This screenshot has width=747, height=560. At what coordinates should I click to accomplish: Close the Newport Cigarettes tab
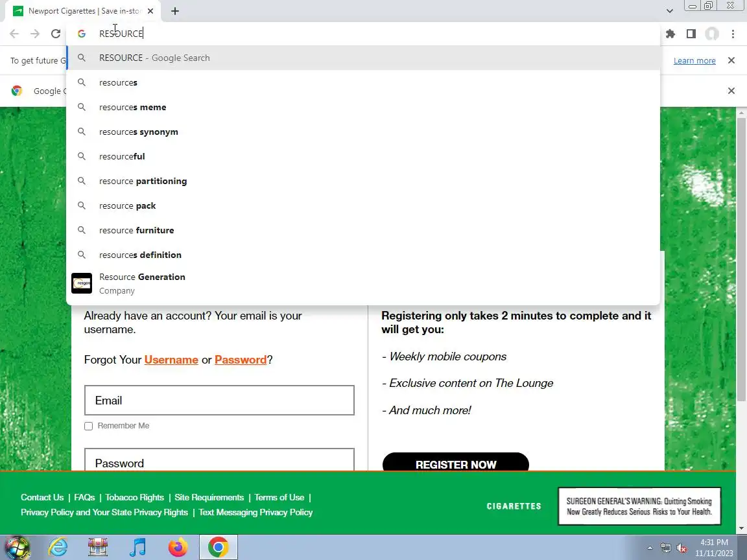tap(150, 11)
